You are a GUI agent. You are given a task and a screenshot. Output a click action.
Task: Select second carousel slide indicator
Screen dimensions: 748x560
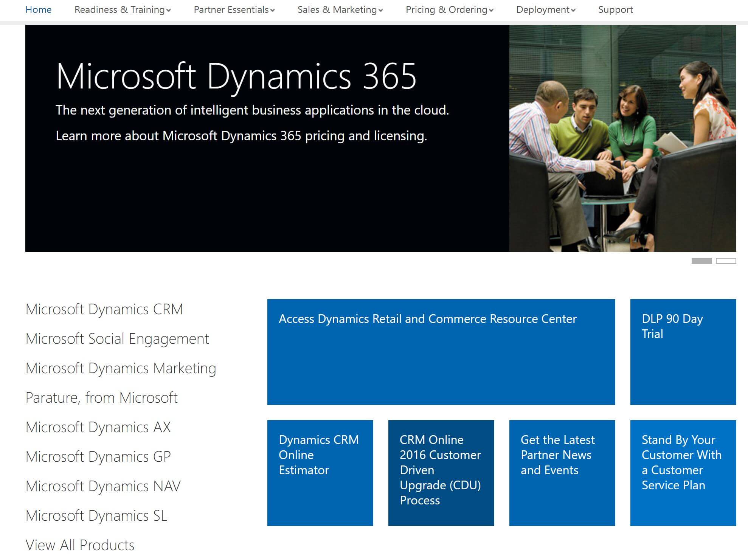(x=726, y=261)
